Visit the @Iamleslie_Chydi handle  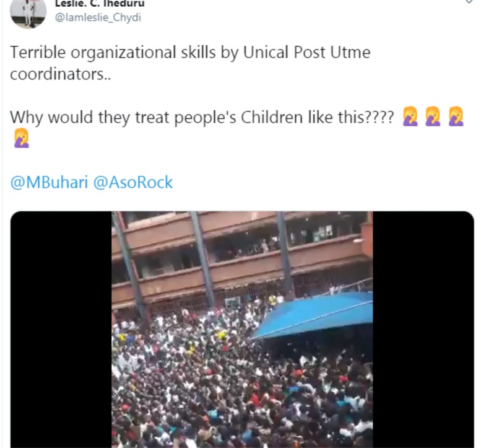pyautogui.click(x=98, y=17)
